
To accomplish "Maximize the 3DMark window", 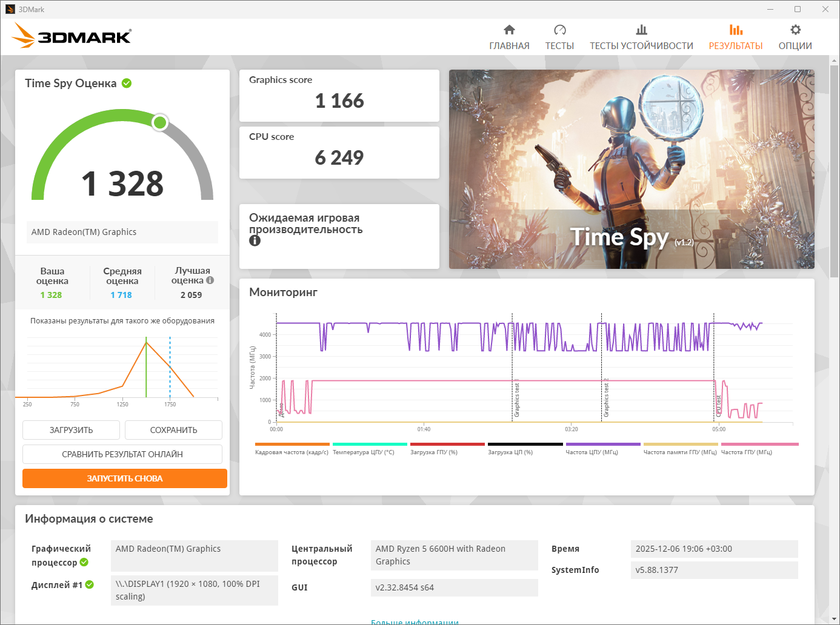I will (x=798, y=9).
